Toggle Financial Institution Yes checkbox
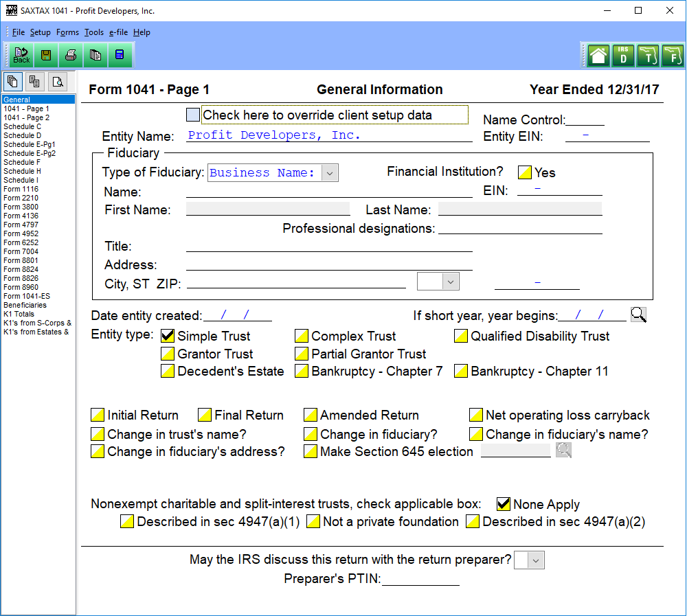The height and width of the screenshot is (616, 687). [524, 172]
